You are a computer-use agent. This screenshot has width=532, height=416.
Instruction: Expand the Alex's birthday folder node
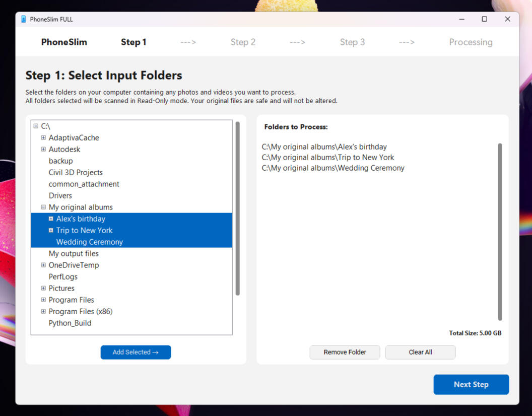(x=51, y=219)
